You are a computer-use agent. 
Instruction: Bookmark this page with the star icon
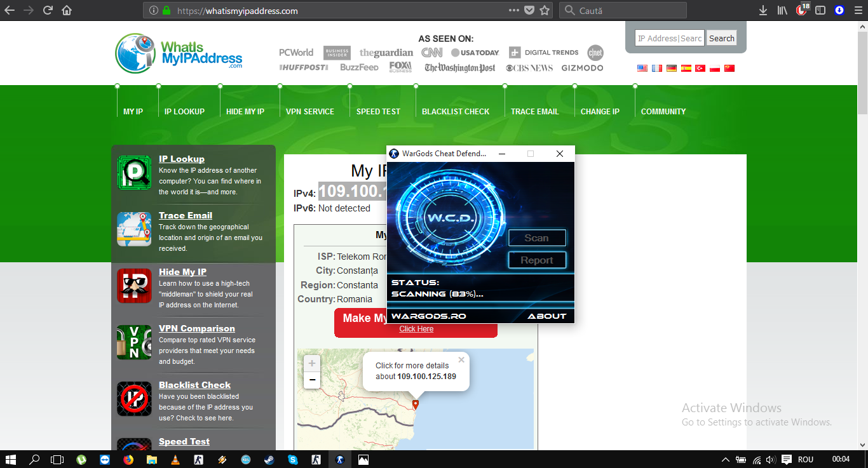(x=545, y=10)
